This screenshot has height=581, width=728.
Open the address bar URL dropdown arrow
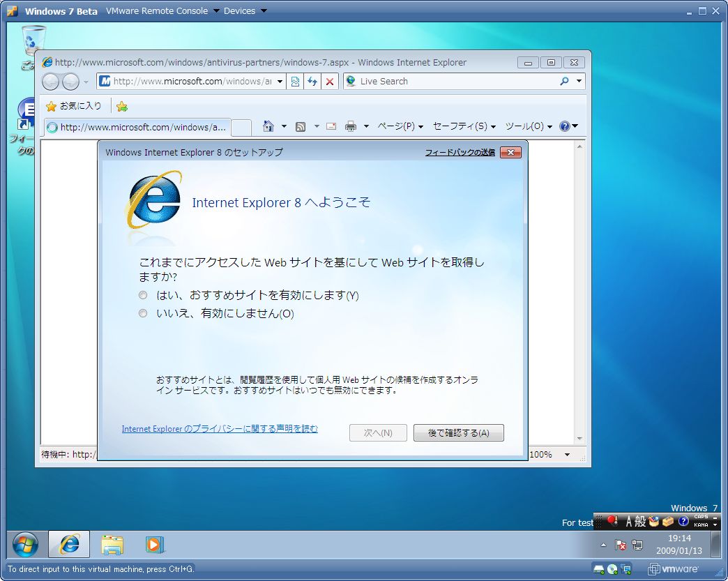coord(280,82)
